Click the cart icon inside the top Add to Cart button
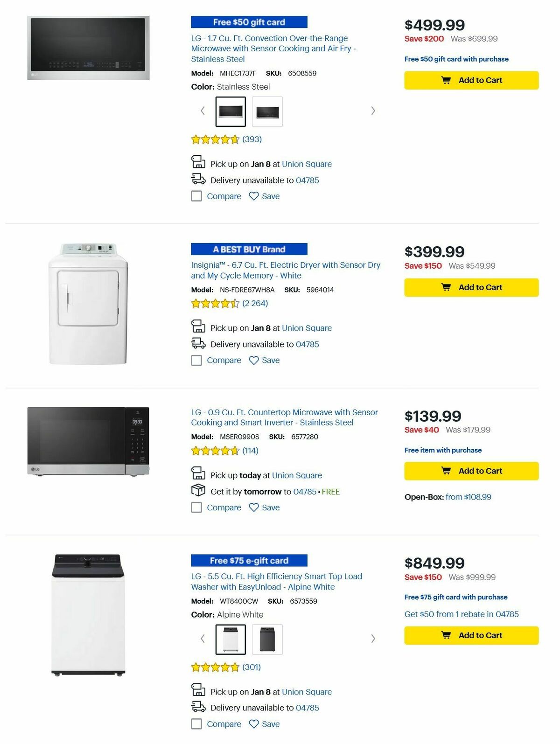Image resolution: width=560 pixels, height=744 pixels. point(447,80)
